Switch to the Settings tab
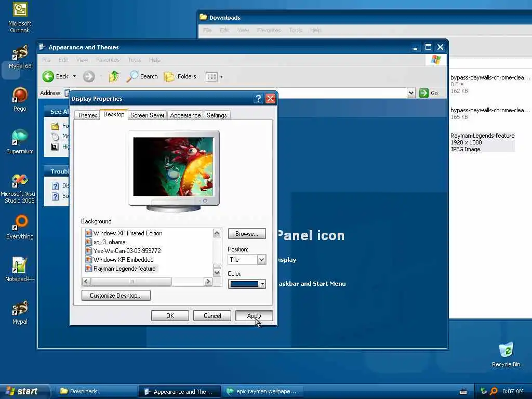This screenshot has height=399, width=532. pyautogui.click(x=217, y=115)
